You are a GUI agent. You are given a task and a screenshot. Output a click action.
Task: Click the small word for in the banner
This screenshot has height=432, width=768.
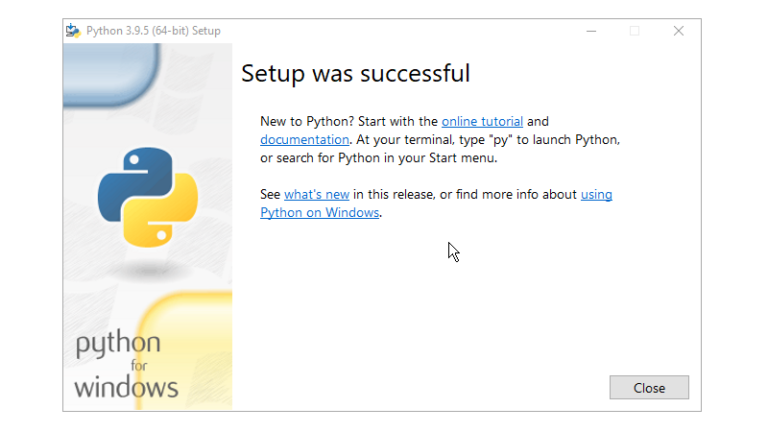pyautogui.click(x=139, y=367)
